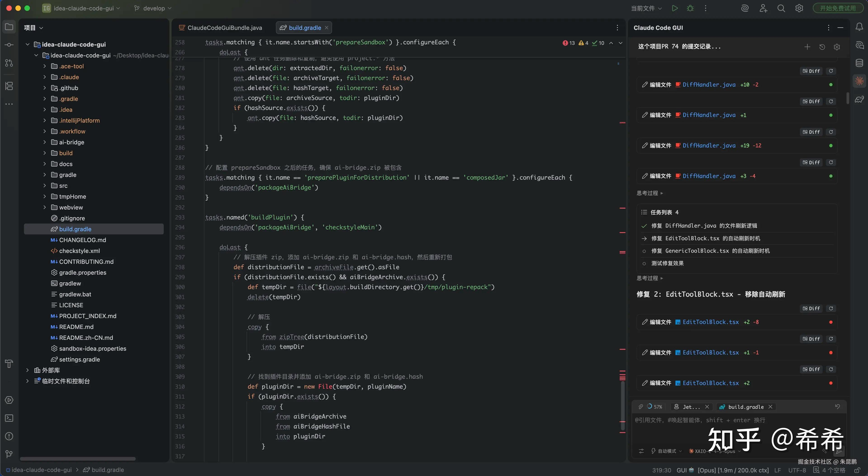Click the 开始免费试用 button

click(838, 8)
